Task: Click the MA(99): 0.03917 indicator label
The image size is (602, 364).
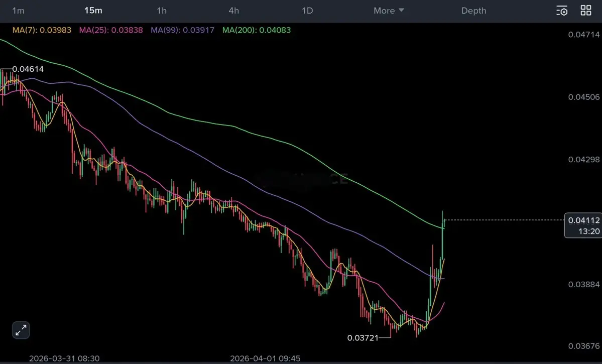Action: pos(182,30)
